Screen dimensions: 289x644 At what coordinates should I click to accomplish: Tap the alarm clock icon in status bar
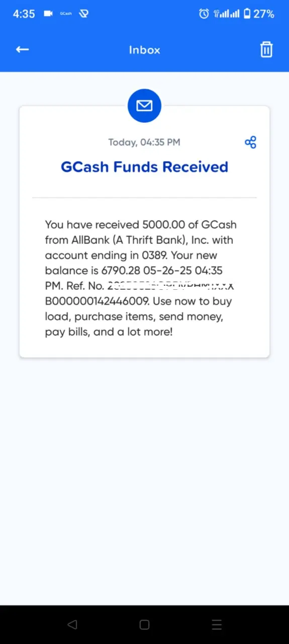(x=204, y=14)
